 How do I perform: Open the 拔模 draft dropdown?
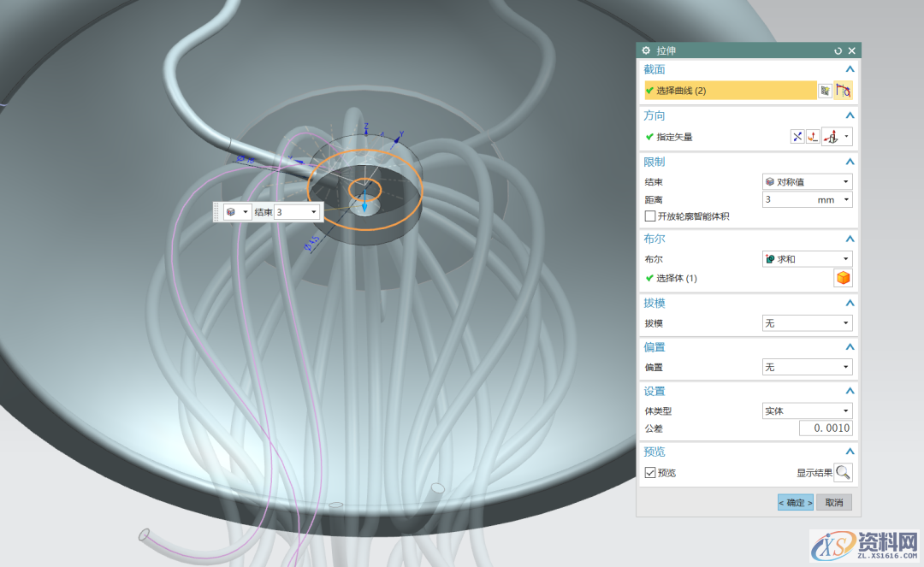[x=807, y=323]
